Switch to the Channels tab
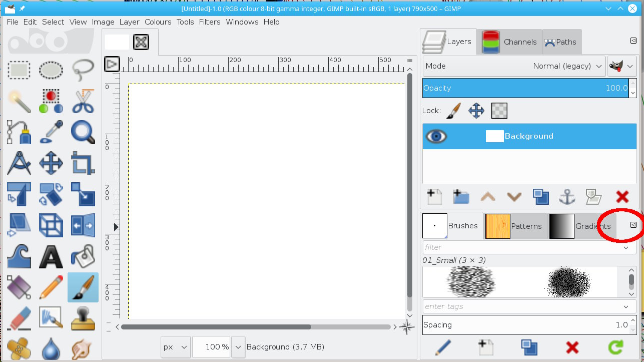Image resolution: width=644 pixels, height=362 pixels. point(509,42)
